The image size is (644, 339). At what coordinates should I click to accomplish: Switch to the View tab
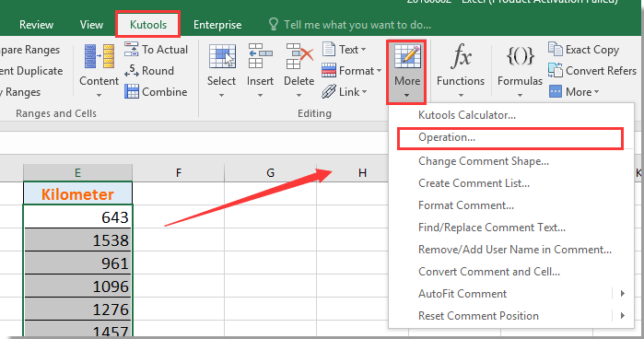click(91, 25)
